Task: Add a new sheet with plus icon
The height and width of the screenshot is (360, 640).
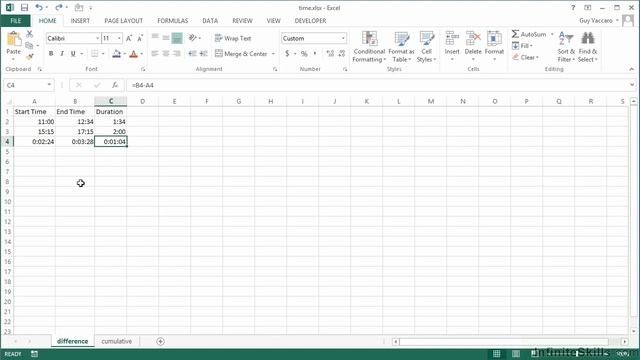Action: point(160,341)
